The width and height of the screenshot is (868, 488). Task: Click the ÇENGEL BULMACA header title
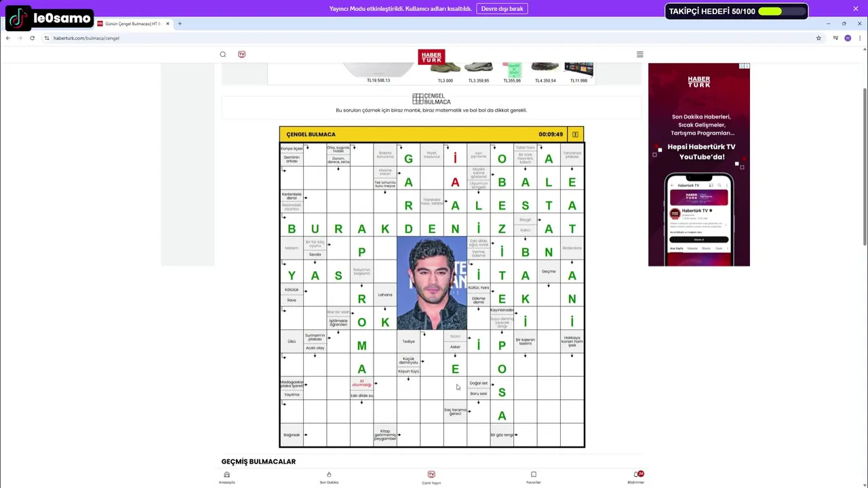tap(311, 134)
